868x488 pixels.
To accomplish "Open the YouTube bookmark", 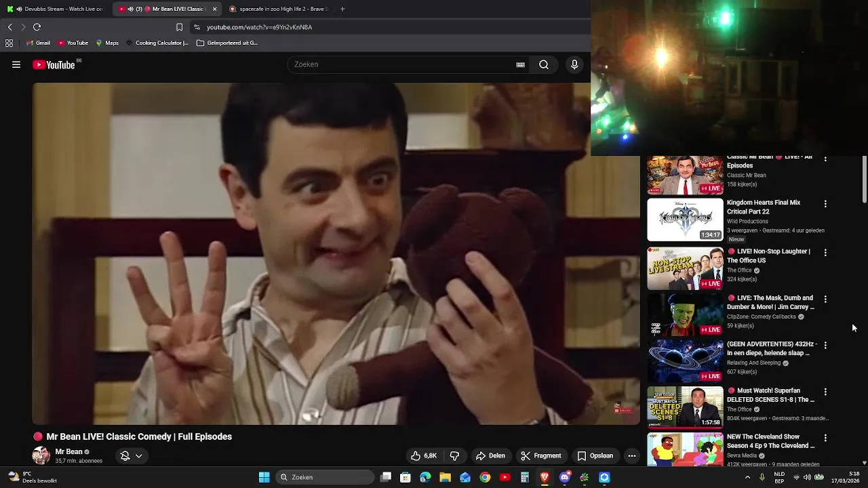I will [73, 43].
